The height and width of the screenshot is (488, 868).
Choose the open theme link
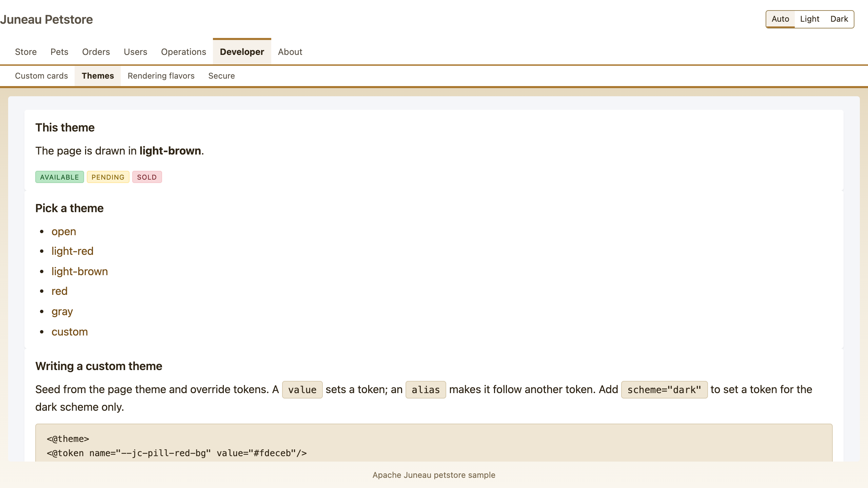point(64,231)
